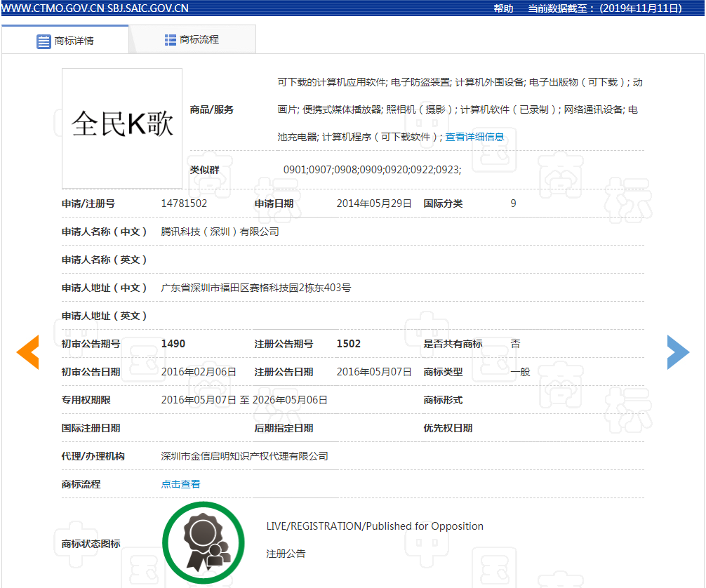
Task: Select trademark type value 一般
Action: (x=521, y=372)
